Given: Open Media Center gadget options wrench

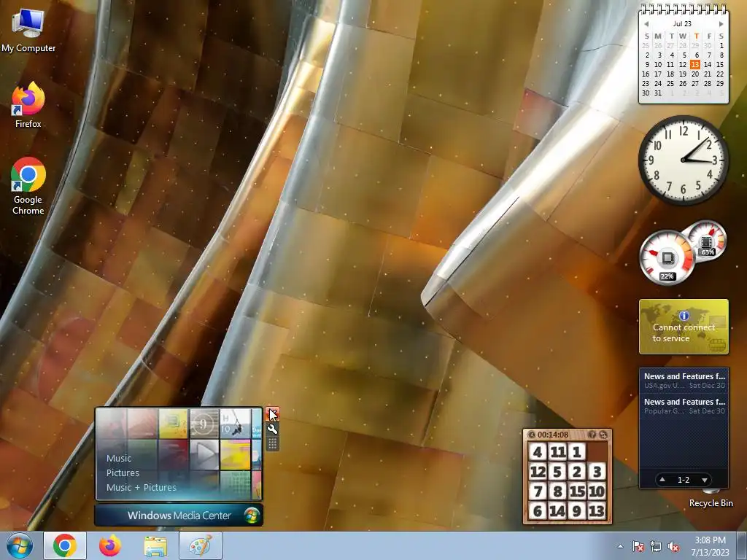Looking at the screenshot, I should tap(272, 429).
